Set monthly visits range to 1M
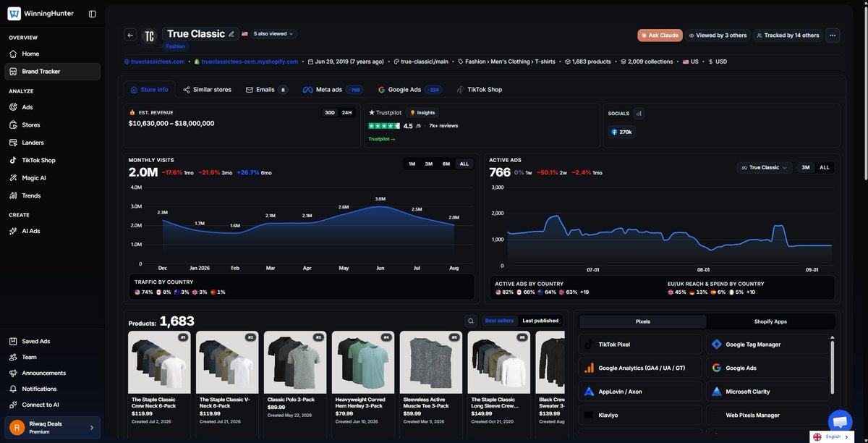The image size is (868, 443). [x=412, y=164]
